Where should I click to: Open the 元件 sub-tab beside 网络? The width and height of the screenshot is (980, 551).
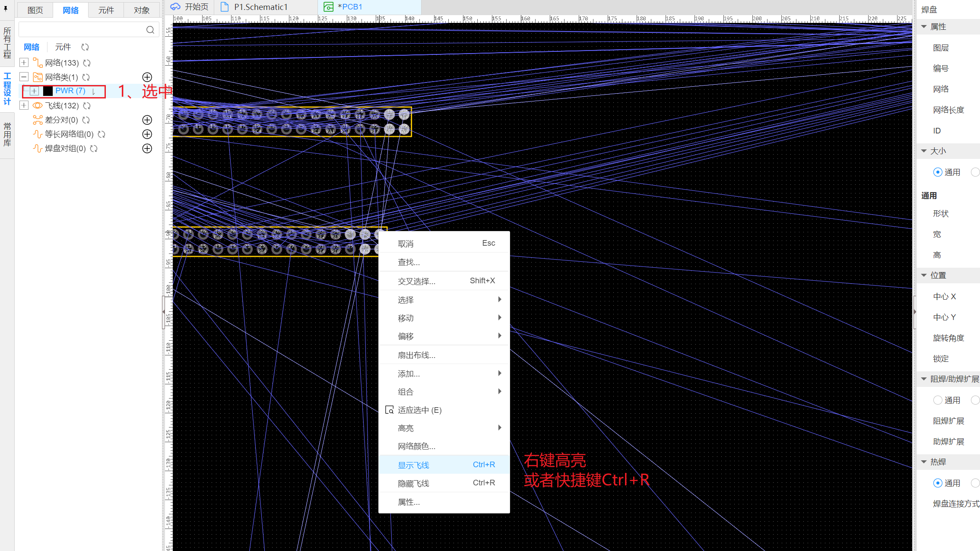(x=63, y=47)
